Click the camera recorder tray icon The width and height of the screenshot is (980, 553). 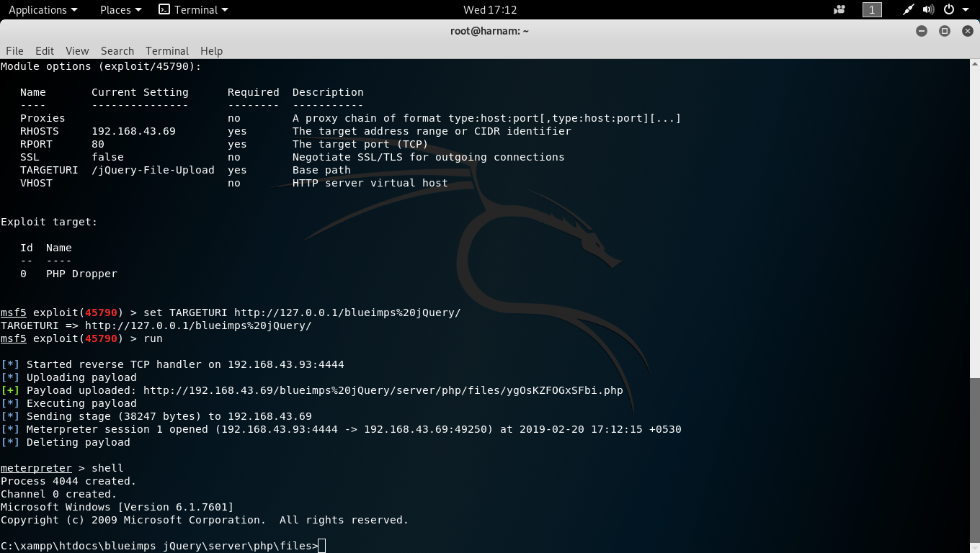click(839, 9)
